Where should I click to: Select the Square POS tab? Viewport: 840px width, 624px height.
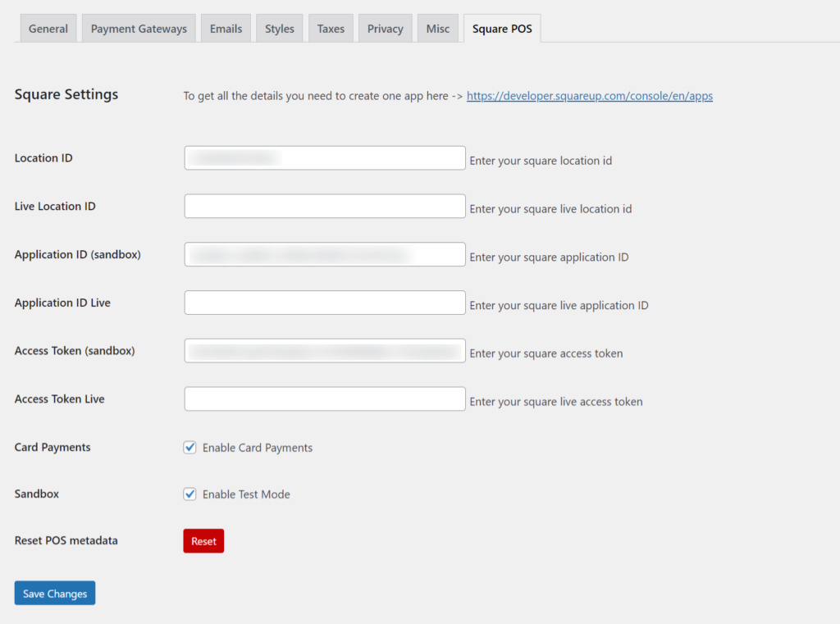click(502, 29)
